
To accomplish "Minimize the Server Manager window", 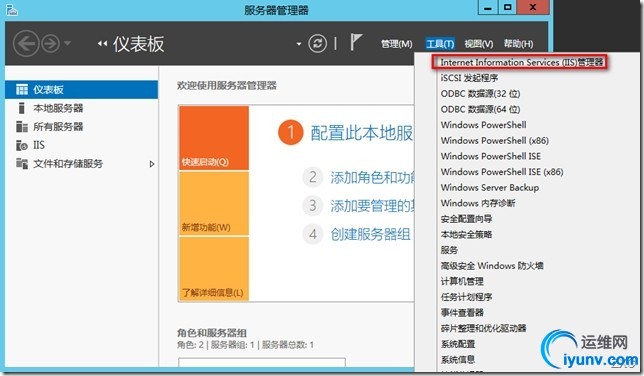I will (x=488, y=8).
